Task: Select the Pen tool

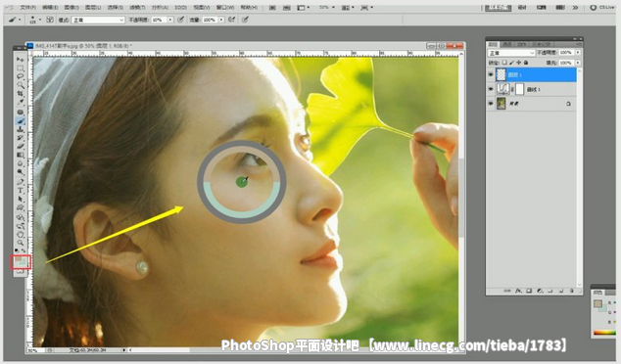Action: (x=20, y=182)
